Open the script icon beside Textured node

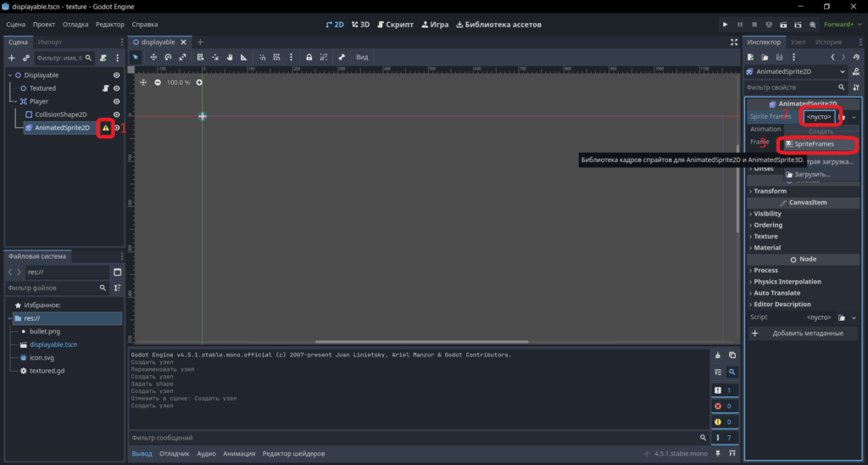[x=106, y=88]
